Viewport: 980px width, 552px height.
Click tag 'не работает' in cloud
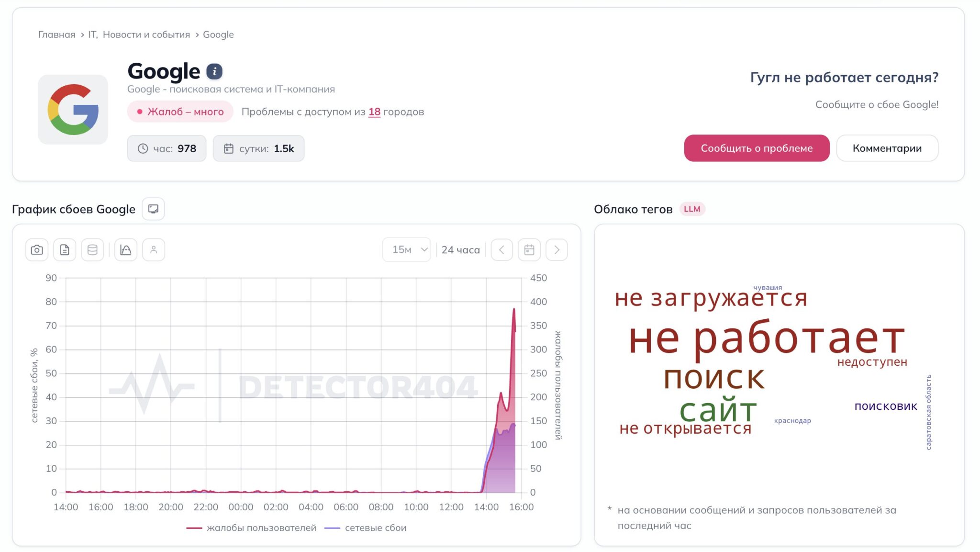[x=767, y=339]
